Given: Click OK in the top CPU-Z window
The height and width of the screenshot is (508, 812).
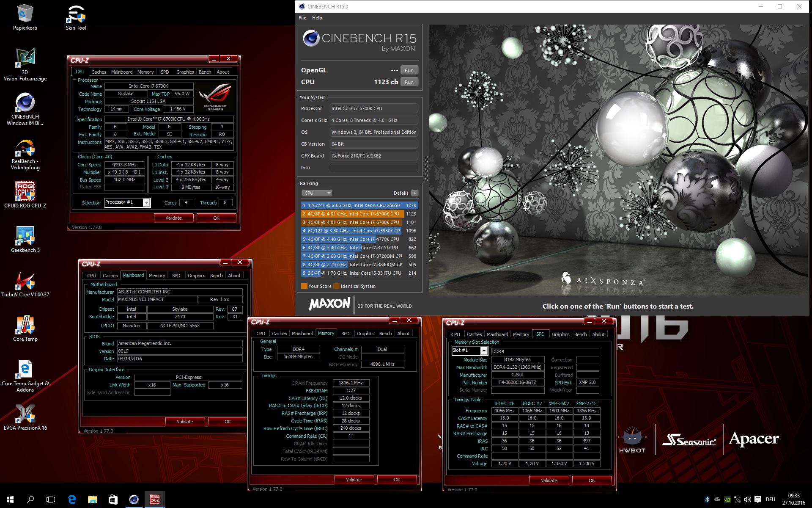Looking at the screenshot, I should pos(216,218).
